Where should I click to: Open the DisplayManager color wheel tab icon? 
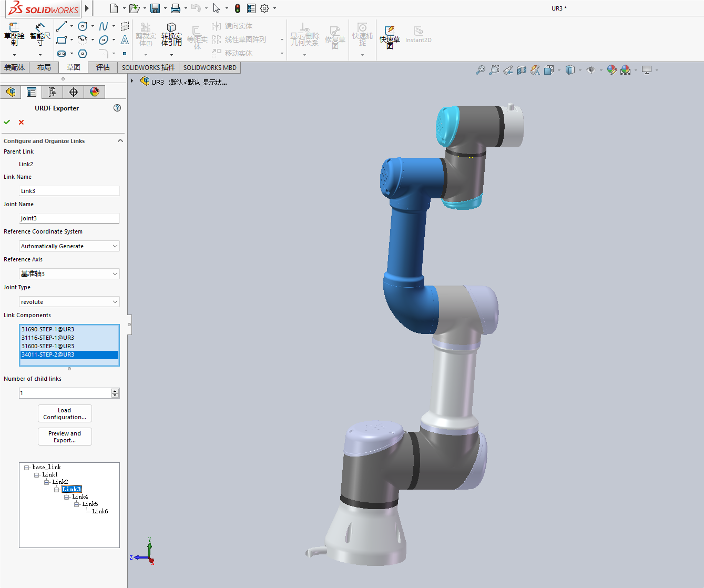94,92
